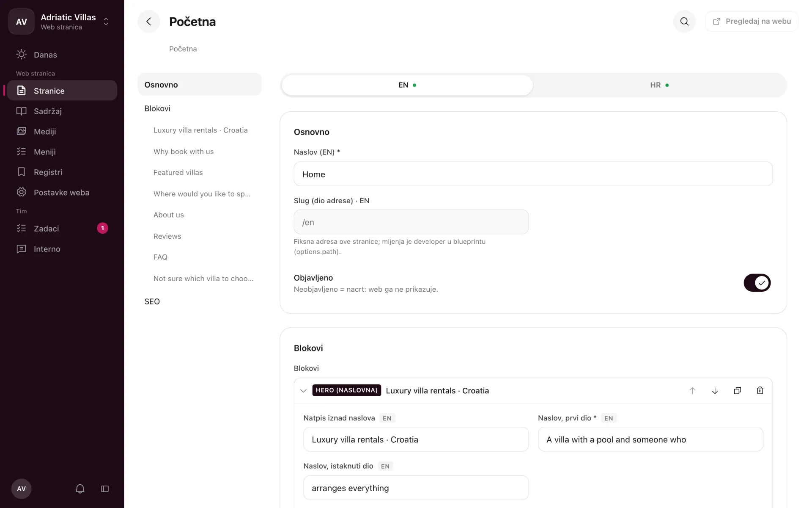Jump to Where would you like block

click(203, 194)
